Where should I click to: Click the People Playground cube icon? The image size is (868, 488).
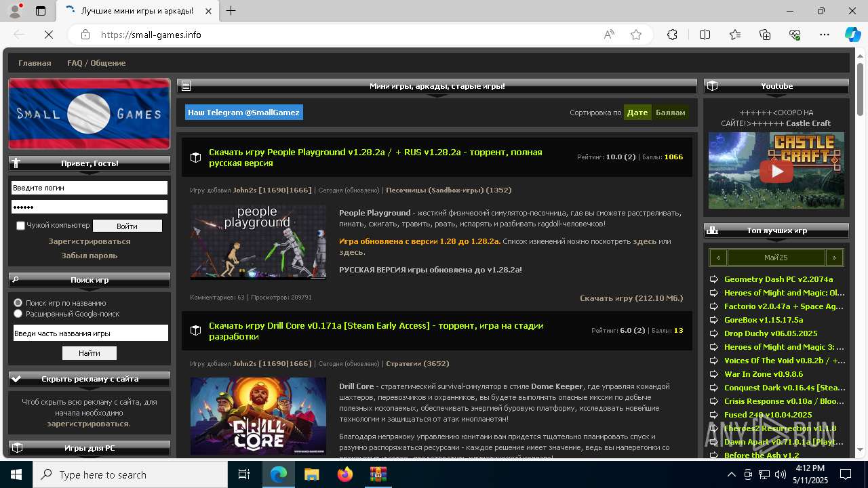195,157
